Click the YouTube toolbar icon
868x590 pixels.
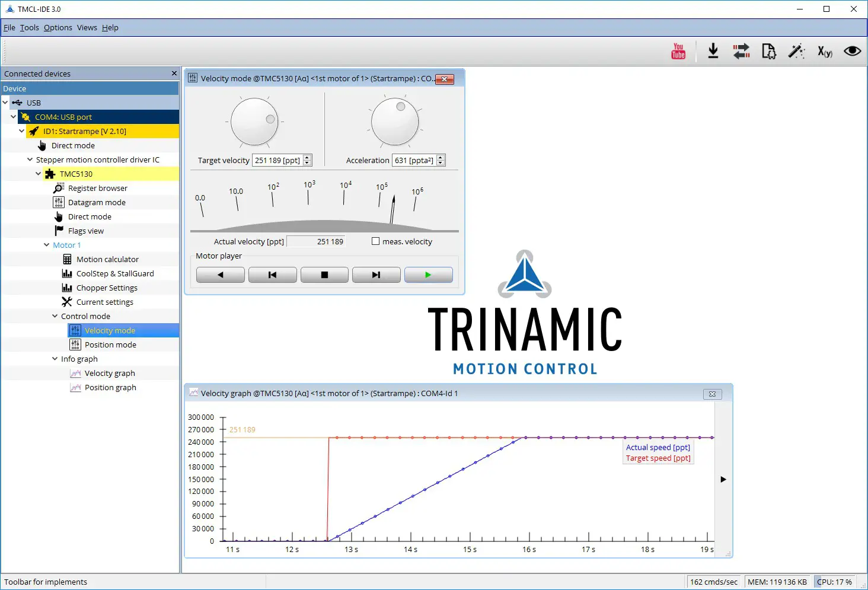pyautogui.click(x=678, y=52)
